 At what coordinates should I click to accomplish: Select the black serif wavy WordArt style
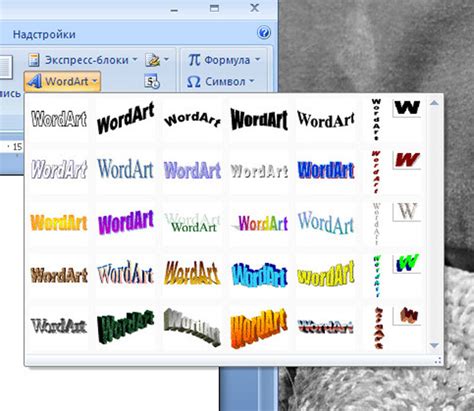[x=326, y=120]
